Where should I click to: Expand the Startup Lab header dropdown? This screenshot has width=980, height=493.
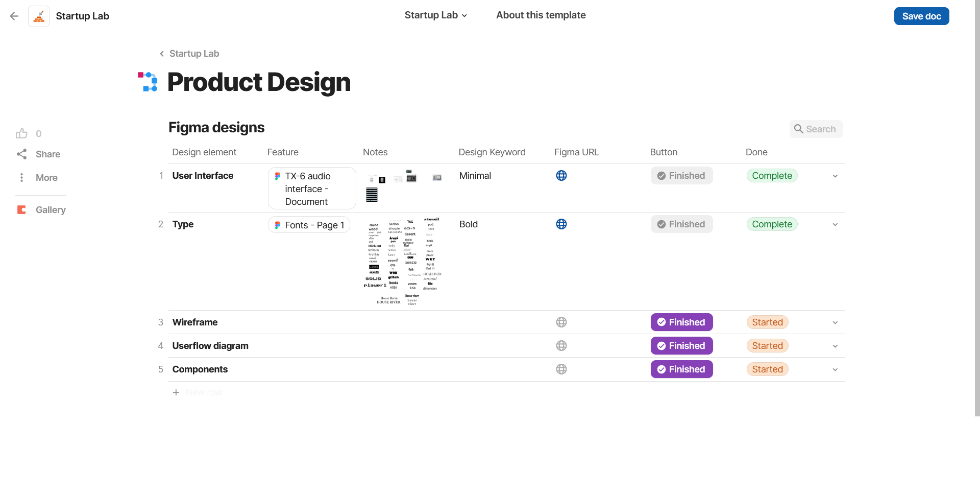[436, 15]
